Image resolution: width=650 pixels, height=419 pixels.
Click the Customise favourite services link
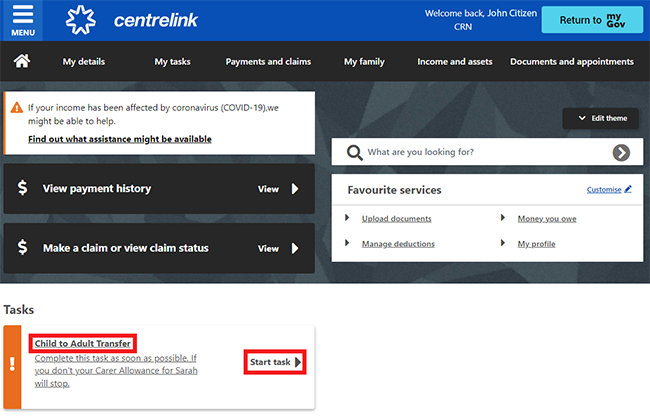coord(604,189)
